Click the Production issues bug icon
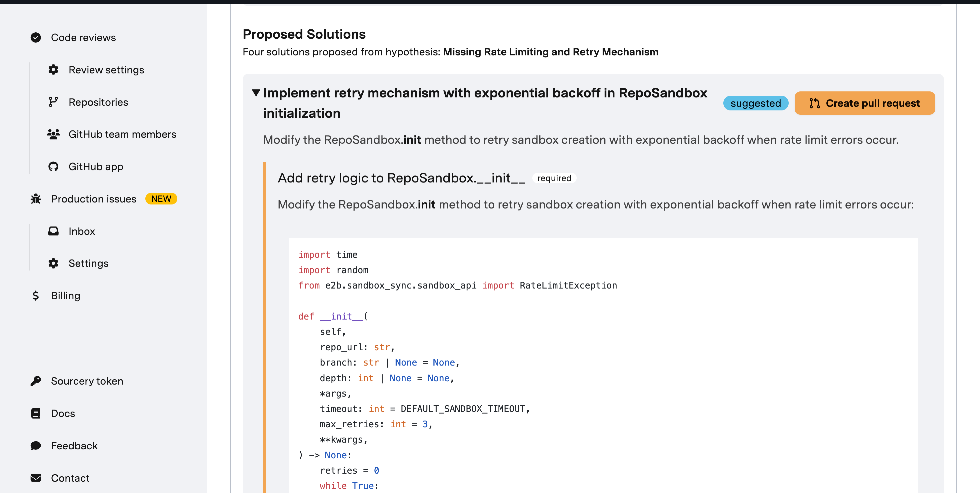 point(36,199)
